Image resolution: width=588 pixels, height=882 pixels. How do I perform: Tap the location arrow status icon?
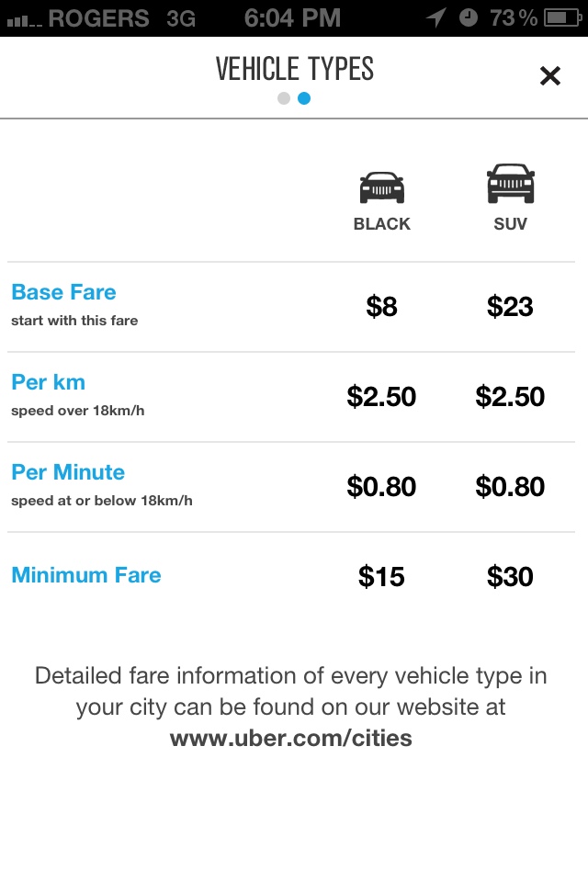[x=435, y=17]
